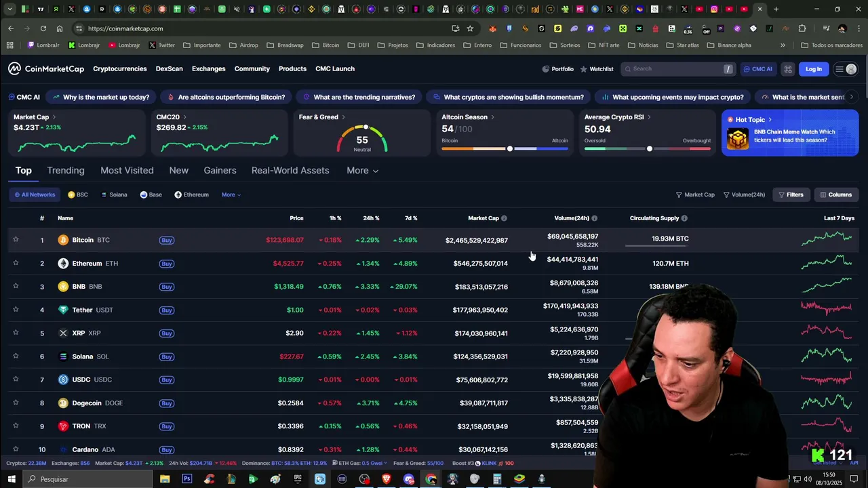Switch to the Real-World Assets tab

[290, 171]
